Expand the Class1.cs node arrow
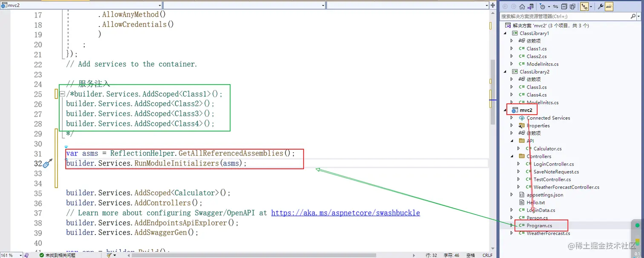Image resolution: width=644 pixels, height=258 pixels. click(512, 49)
